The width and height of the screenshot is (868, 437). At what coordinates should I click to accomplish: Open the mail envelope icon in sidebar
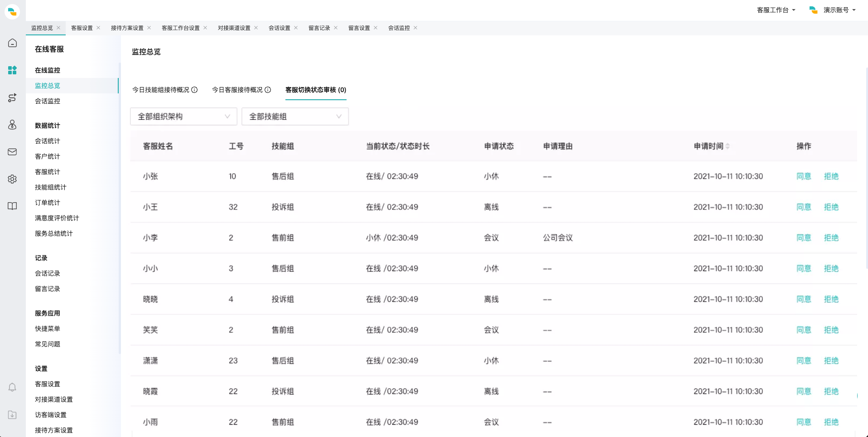12,152
